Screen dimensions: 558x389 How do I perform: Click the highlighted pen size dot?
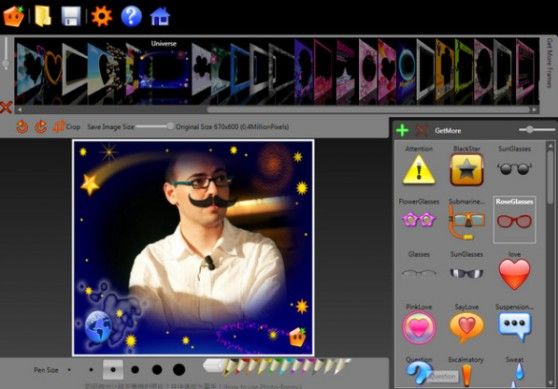[113, 370]
